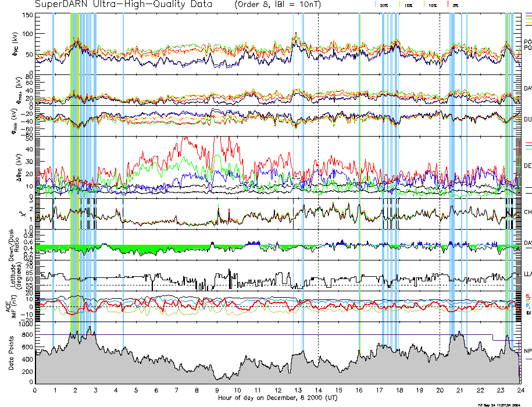Viewport: 532px width, 407px height.
Task: Click the orange 10% legend marker
Action: tap(424, 4)
